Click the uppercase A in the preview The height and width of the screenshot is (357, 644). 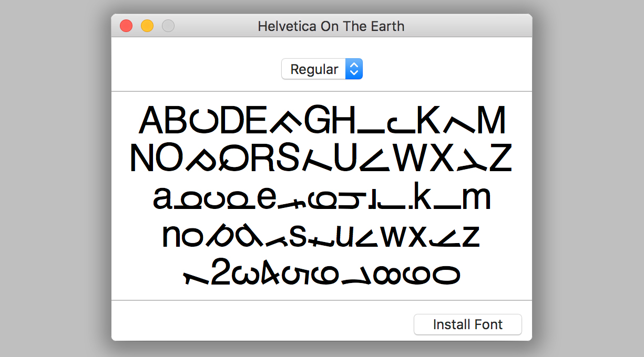click(152, 121)
